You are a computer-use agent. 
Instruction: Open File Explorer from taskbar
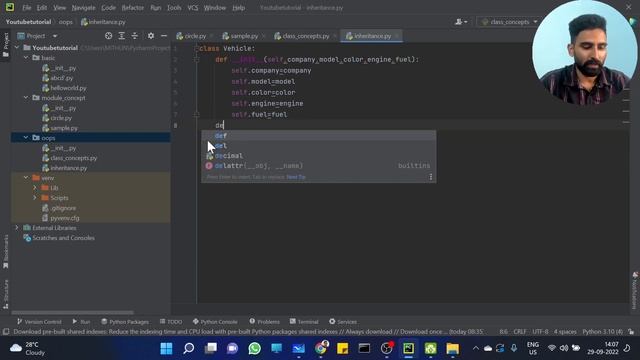pos(452,348)
